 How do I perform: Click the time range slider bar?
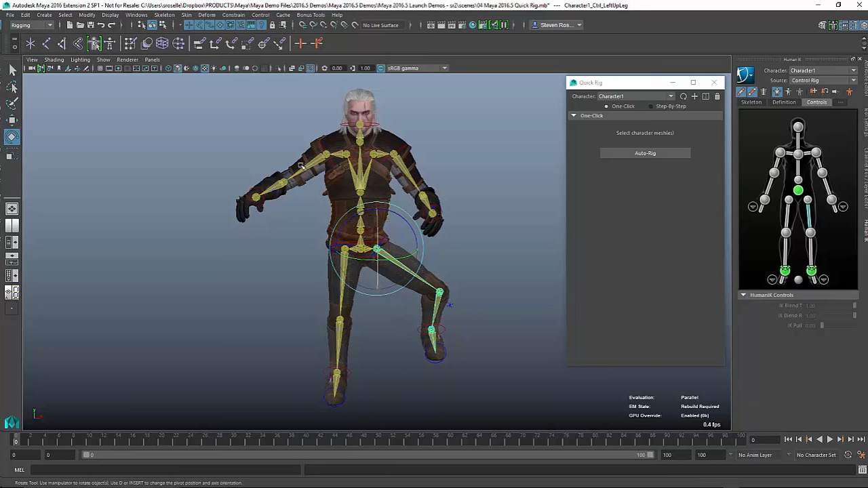coord(366,455)
